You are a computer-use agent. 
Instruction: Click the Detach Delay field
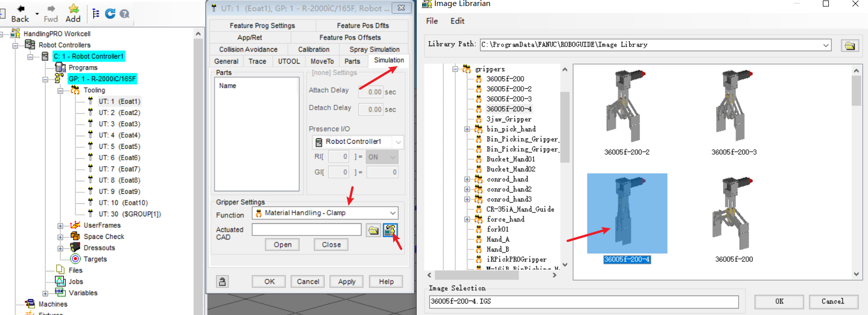pos(371,110)
